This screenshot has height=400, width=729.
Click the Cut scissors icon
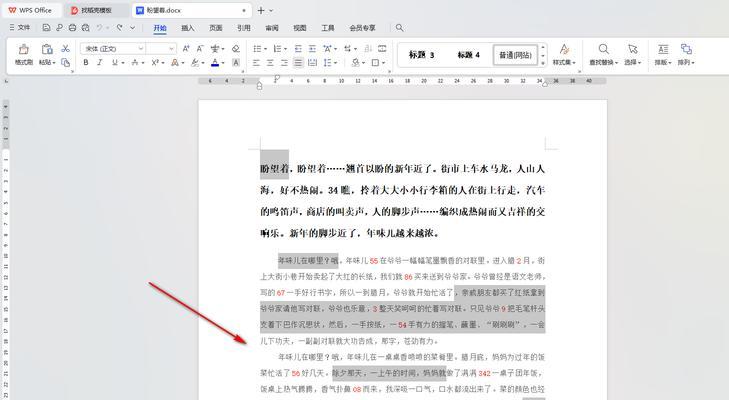[x=66, y=48]
